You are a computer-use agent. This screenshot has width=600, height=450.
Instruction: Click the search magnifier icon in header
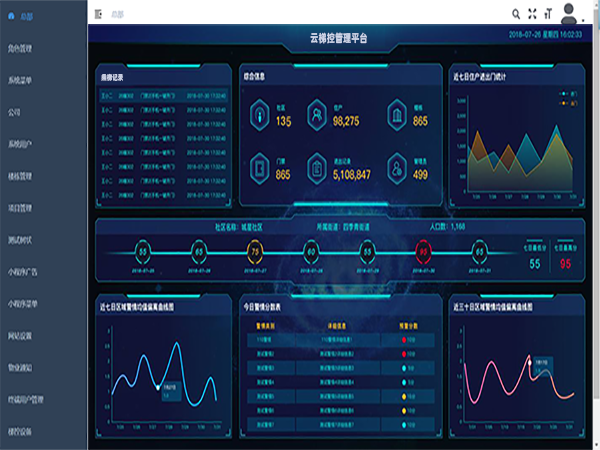[x=516, y=14]
